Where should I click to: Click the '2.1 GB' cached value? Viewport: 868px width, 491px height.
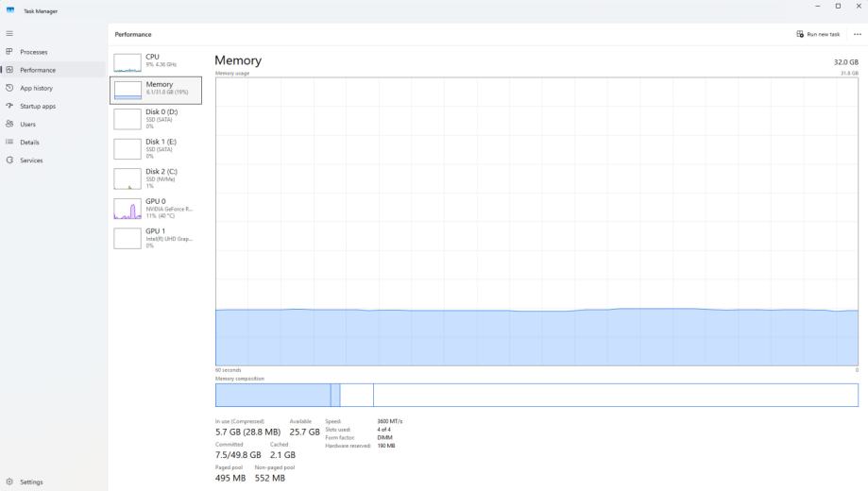pyautogui.click(x=282, y=455)
